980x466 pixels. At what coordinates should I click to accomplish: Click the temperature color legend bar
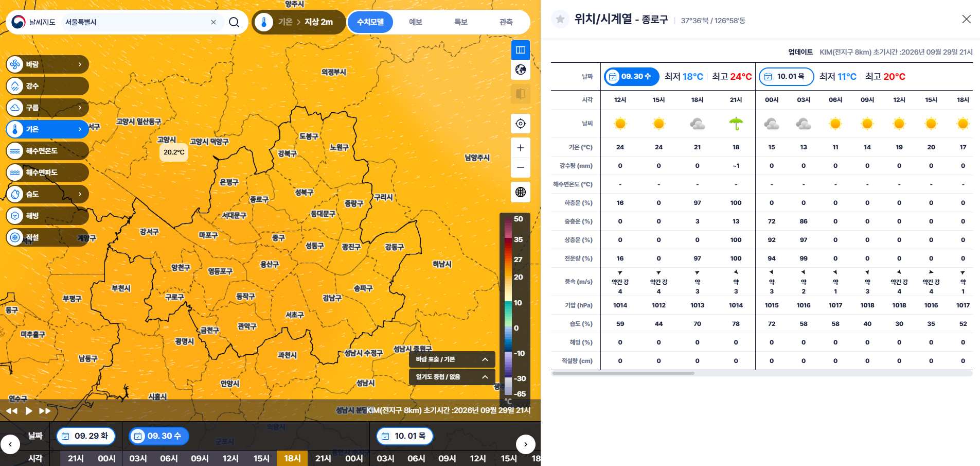[508, 307]
